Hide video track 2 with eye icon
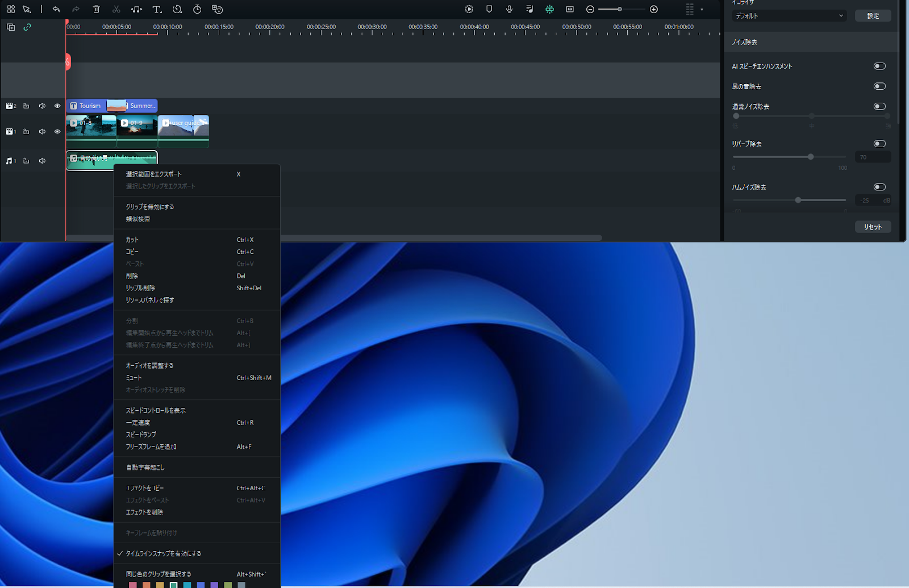909x588 pixels. 57,106
